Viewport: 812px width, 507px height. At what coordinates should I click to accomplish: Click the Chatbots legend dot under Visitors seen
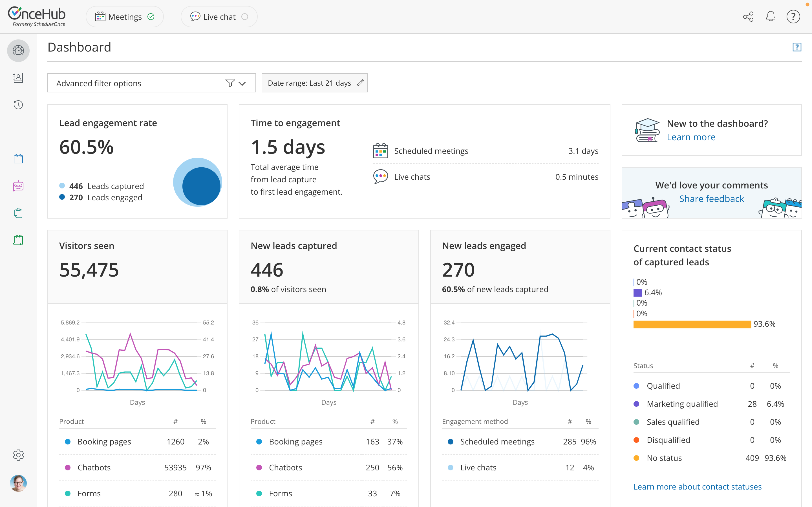68,468
